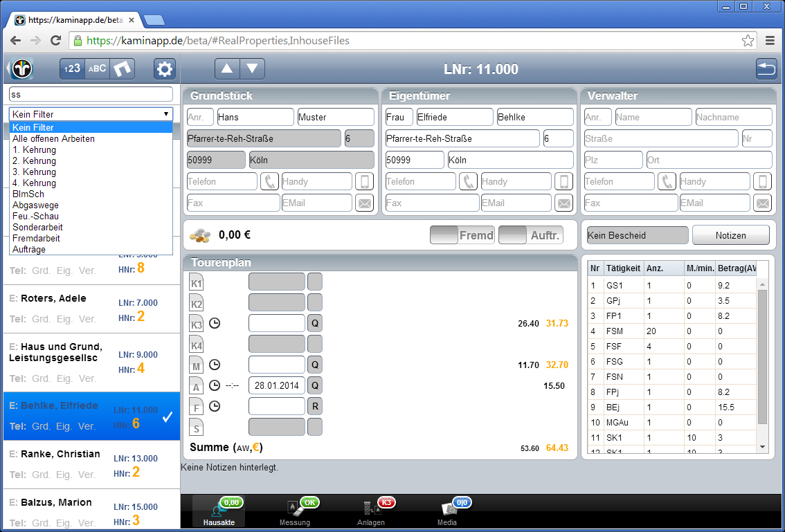Go to previous record with up arrow

tap(226, 69)
